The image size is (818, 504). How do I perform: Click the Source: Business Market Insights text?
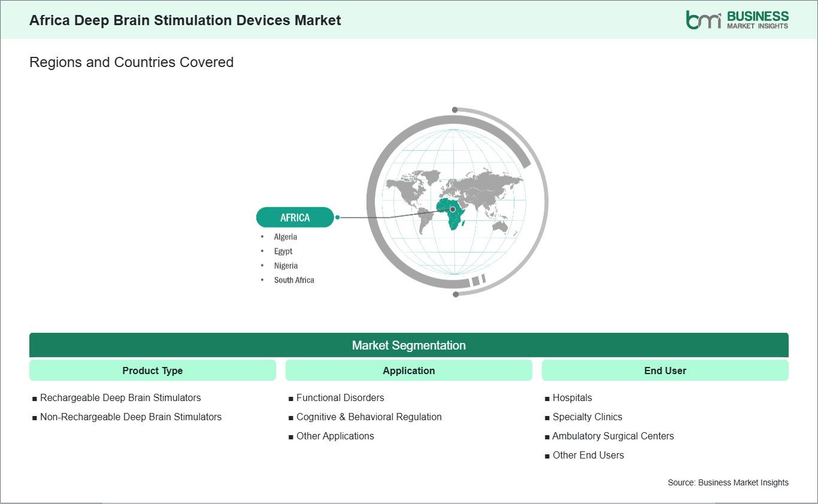(x=728, y=482)
